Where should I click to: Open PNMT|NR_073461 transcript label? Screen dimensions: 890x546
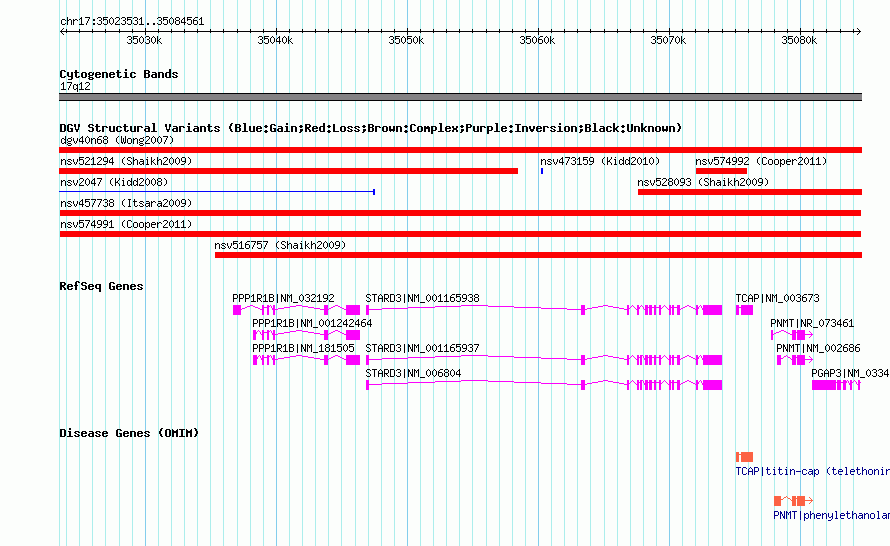812,323
